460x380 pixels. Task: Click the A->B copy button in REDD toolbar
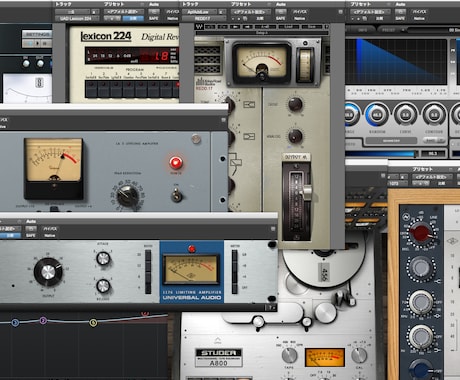tap(265, 26)
